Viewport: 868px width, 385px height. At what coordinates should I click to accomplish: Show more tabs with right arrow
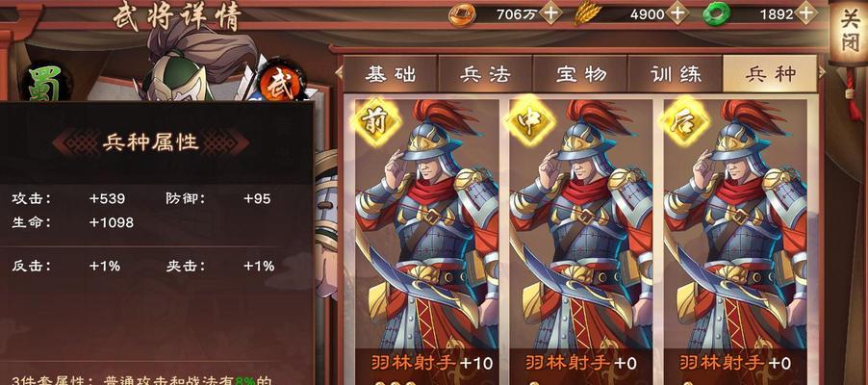pyautogui.click(x=822, y=72)
